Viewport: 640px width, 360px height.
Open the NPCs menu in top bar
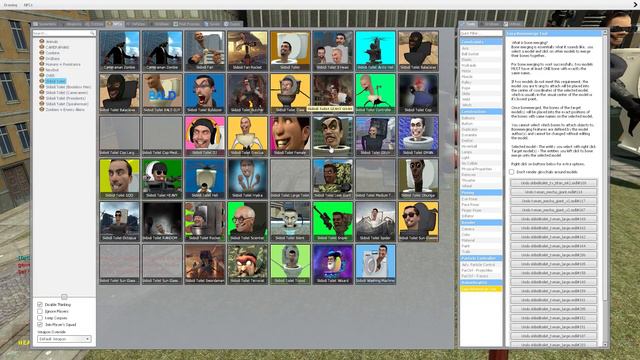click(28, 5)
